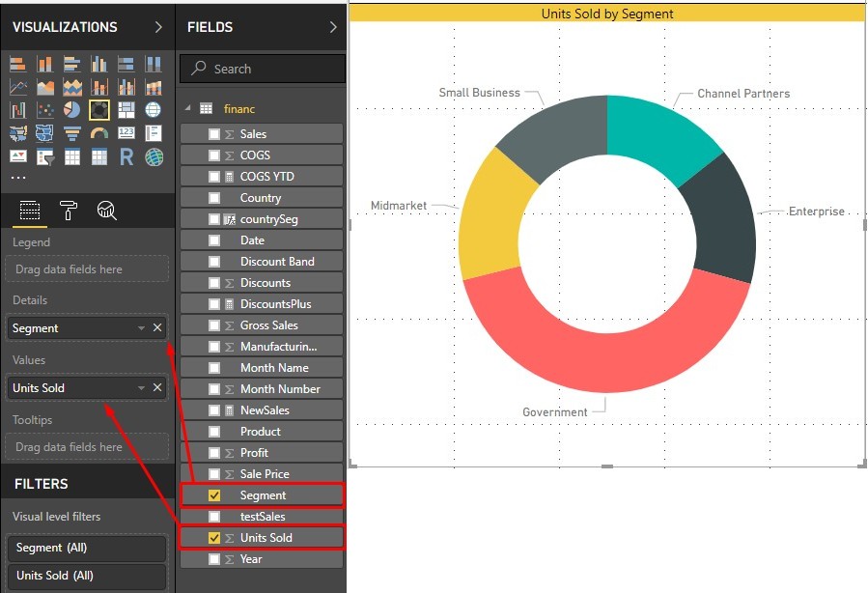868x593 pixels.
Task: Check the Country field checkbox
Action: [x=214, y=198]
